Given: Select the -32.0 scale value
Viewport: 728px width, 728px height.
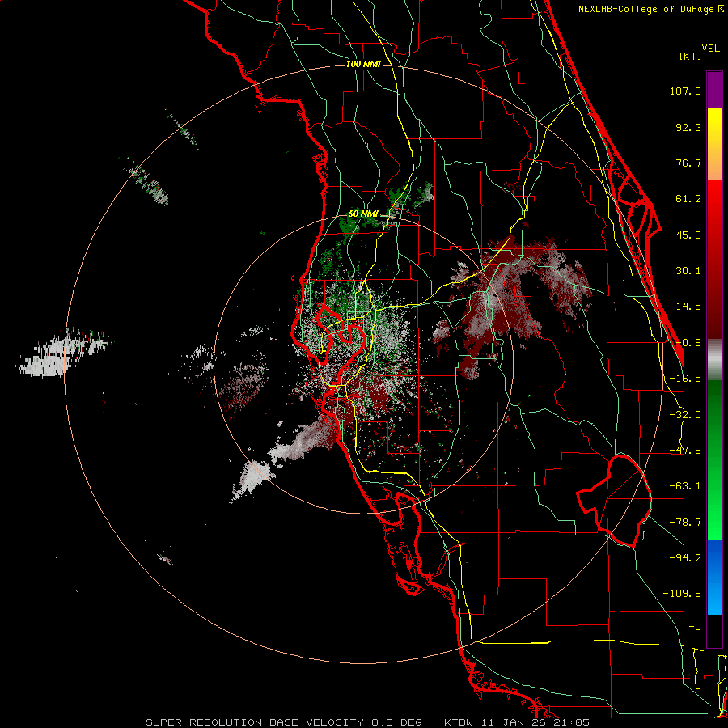Looking at the screenshot, I should click(x=685, y=415).
